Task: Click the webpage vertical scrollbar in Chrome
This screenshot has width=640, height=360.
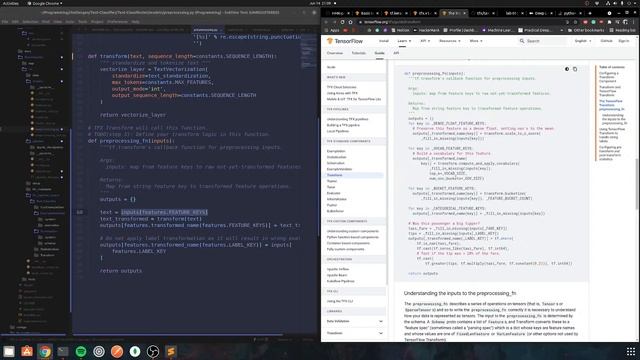Action: point(637,184)
